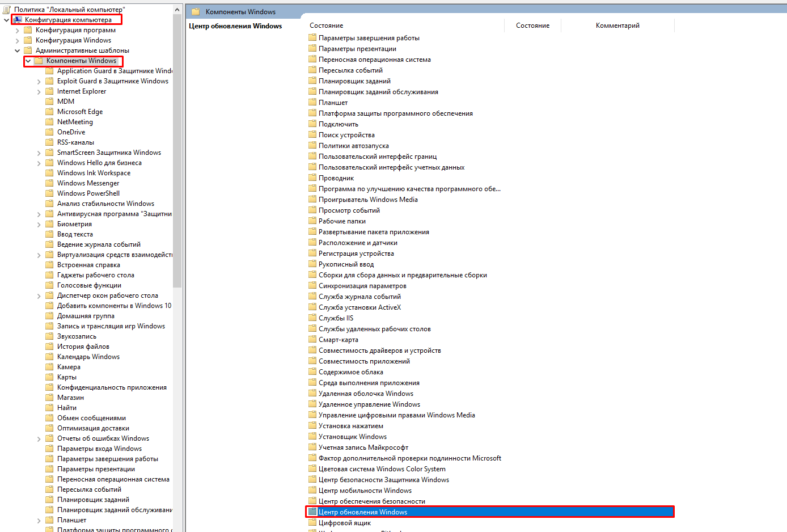Select Ввод текста in tree
This screenshot has height=532, width=787.
pyautogui.click(x=75, y=234)
